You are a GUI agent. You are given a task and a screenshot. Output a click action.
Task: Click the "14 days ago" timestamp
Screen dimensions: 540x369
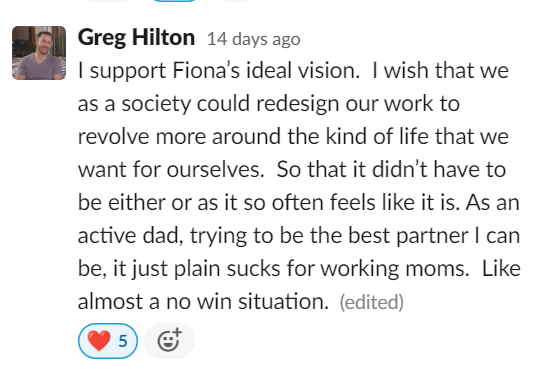253,39
